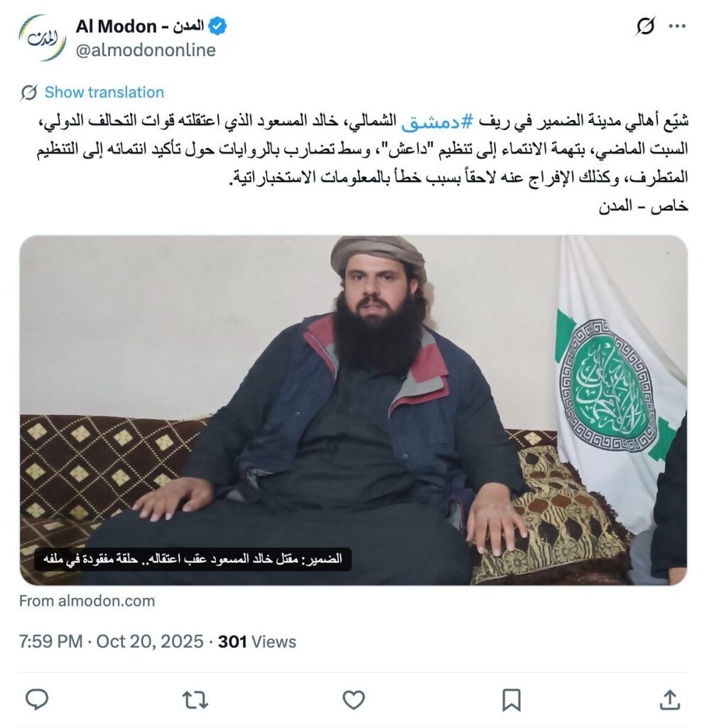Bookmark the post
The height and width of the screenshot is (728, 707).
(511, 700)
